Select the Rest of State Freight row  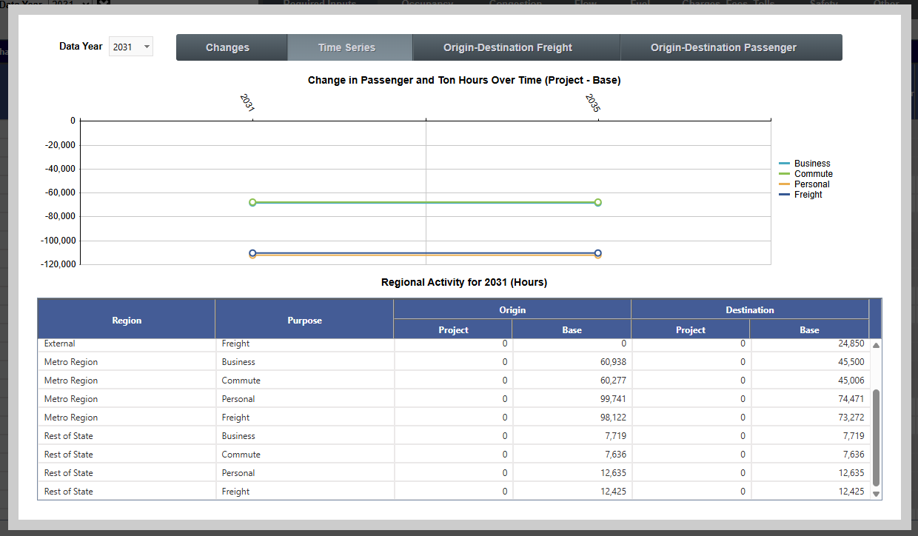click(x=454, y=492)
